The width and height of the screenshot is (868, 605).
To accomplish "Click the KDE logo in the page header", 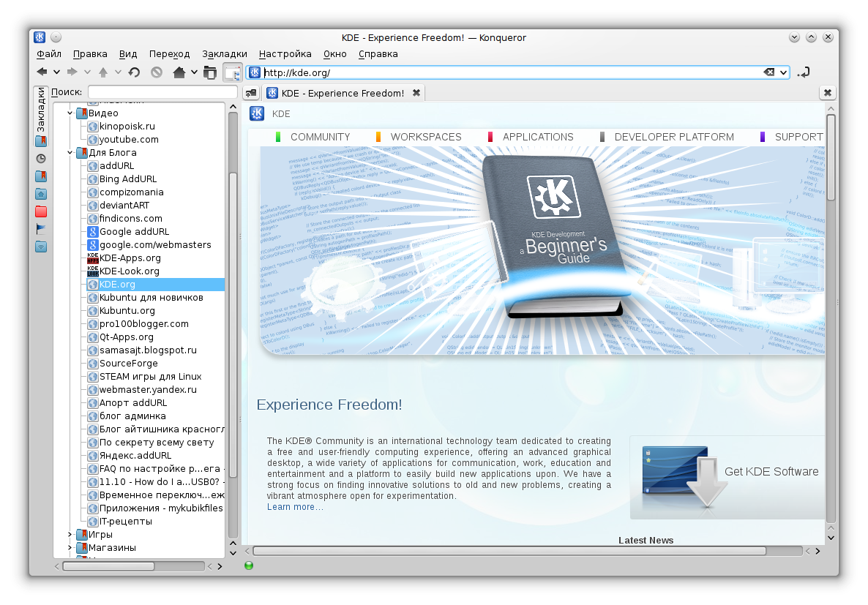I will tap(257, 113).
